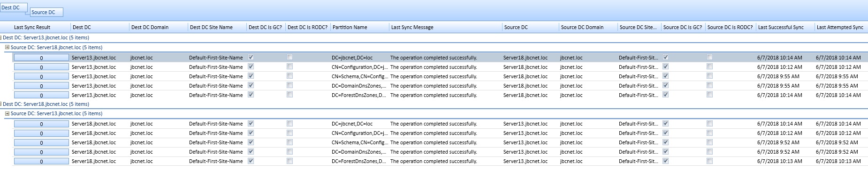
Task: Sort by Partition Name column header
Action: tap(359, 27)
